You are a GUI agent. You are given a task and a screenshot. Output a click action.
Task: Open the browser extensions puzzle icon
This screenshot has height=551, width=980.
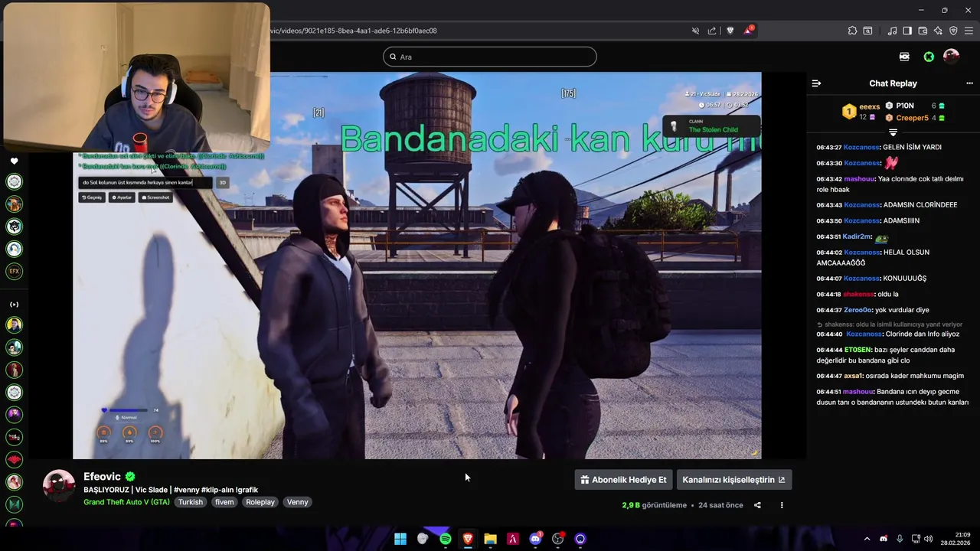point(852,31)
